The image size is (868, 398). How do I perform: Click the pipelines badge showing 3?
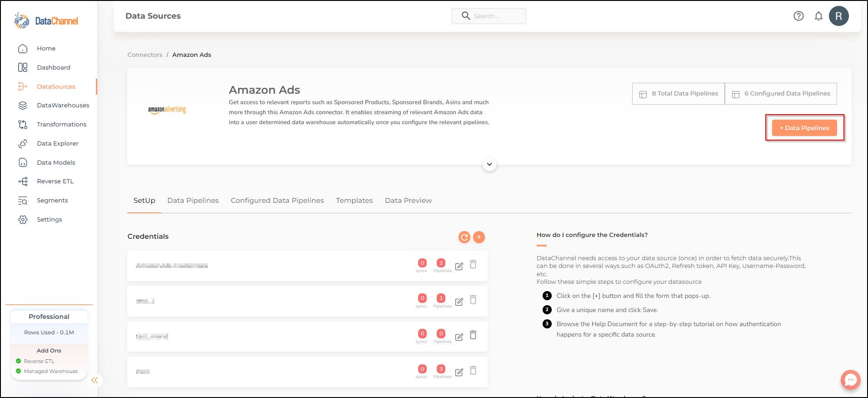(x=441, y=369)
